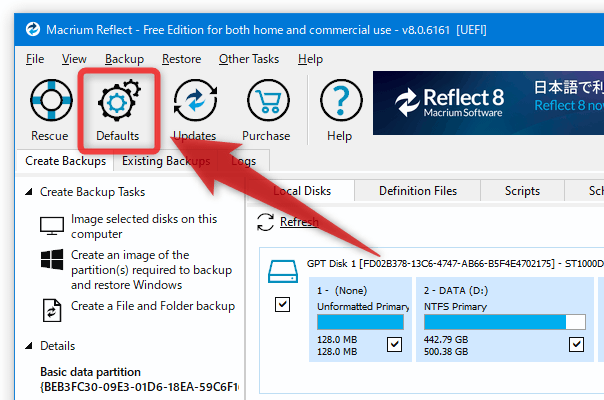Click the Help question mark icon
Viewport: 604px width, 400px height.
tap(341, 100)
